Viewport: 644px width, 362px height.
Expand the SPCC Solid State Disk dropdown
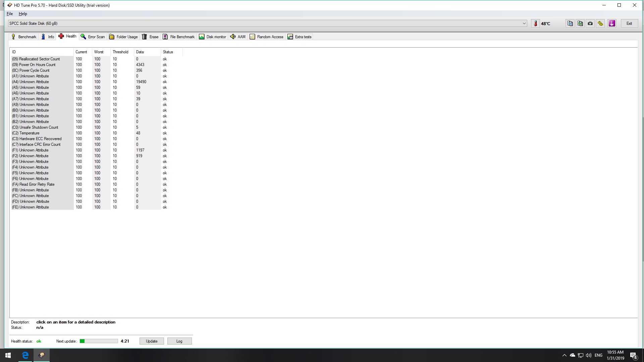pos(524,23)
